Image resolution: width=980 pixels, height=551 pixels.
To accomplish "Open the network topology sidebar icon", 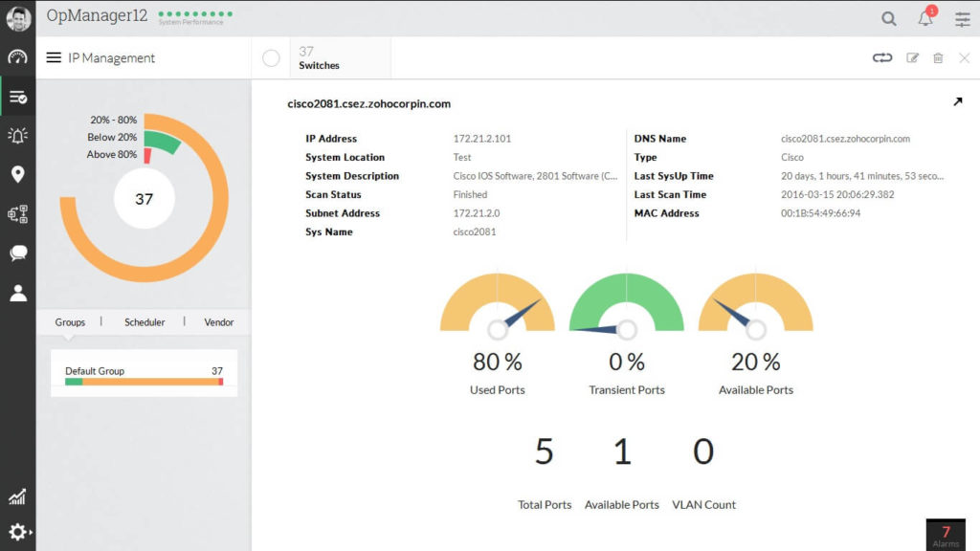I will (x=17, y=213).
